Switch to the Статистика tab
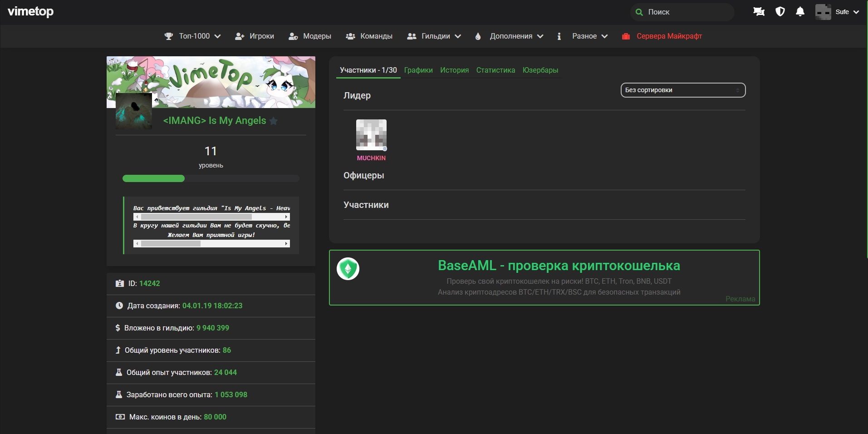 click(495, 70)
